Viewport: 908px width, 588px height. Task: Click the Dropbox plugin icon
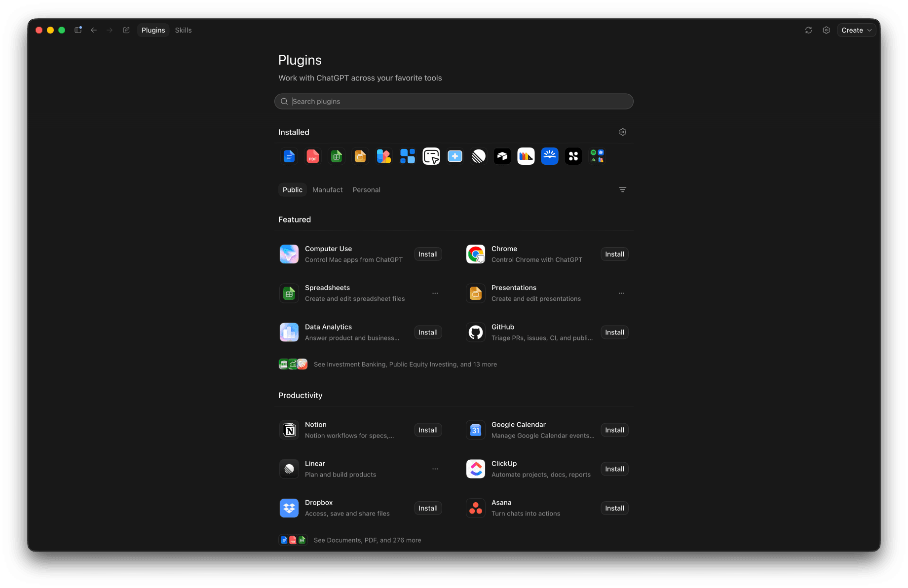point(289,508)
